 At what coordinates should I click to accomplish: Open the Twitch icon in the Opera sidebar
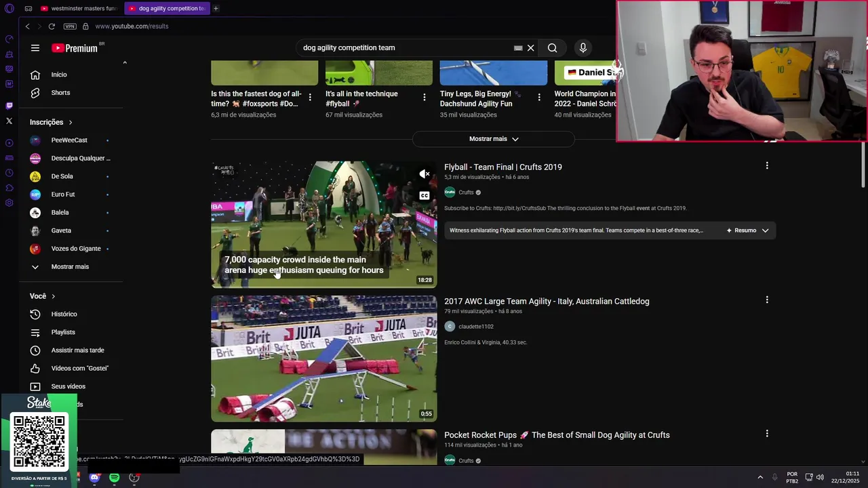(9, 106)
